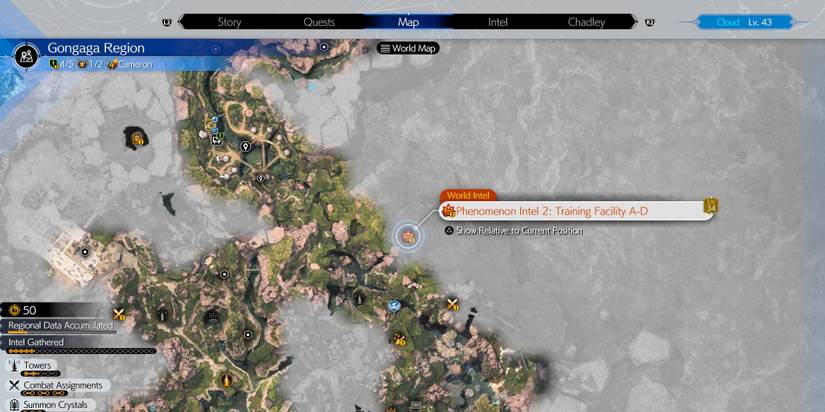
Task: Click the Regional Data Accumulated progress bar
Action: tap(61, 333)
